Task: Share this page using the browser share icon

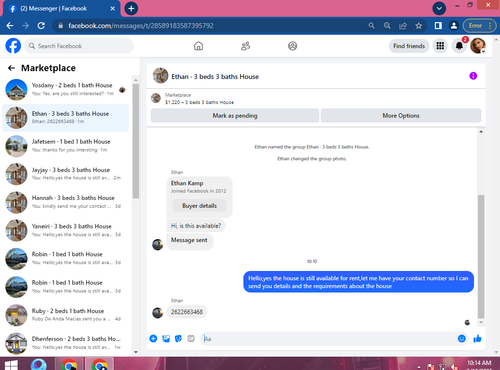Action: 403,26
